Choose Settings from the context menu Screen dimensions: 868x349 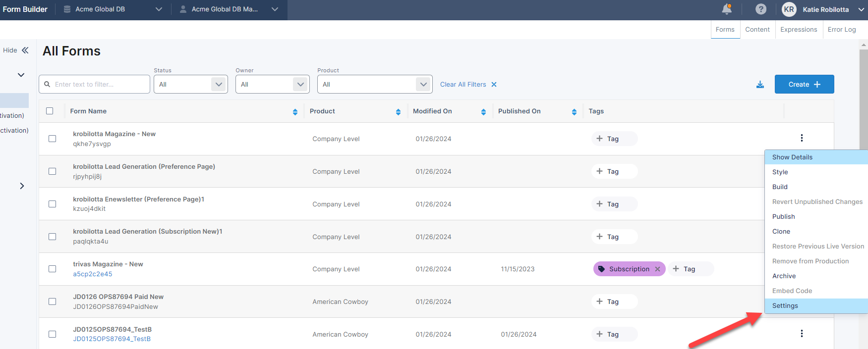(x=785, y=306)
